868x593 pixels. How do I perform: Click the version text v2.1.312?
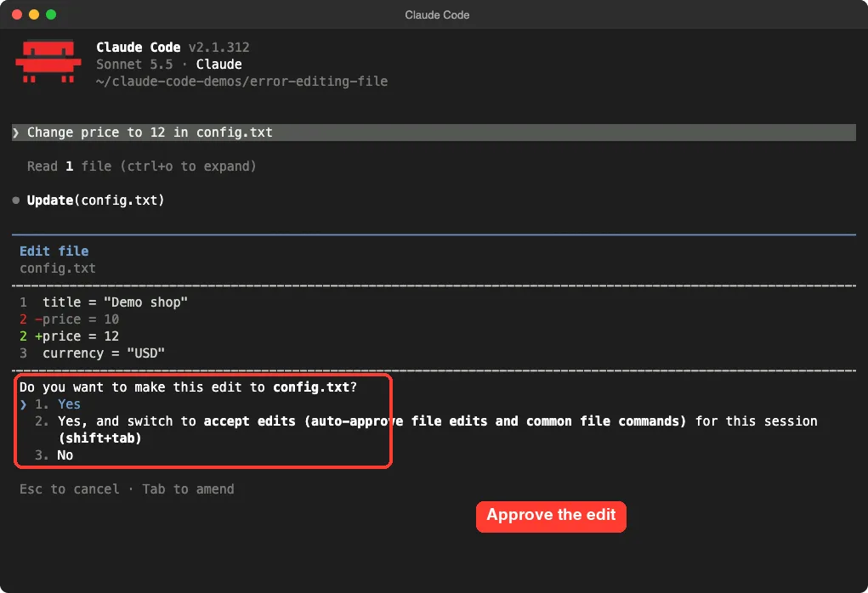pyautogui.click(x=218, y=48)
